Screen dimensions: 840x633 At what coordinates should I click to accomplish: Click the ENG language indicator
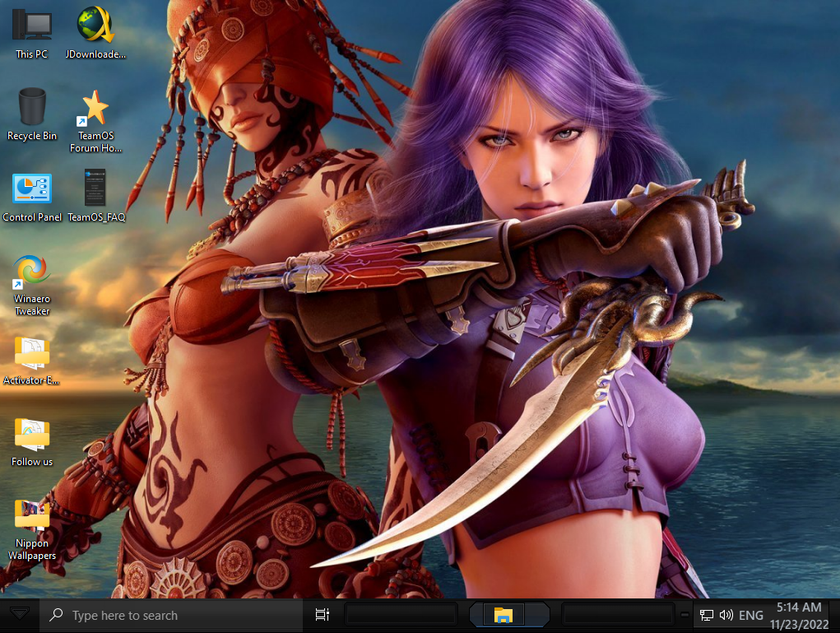750,616
